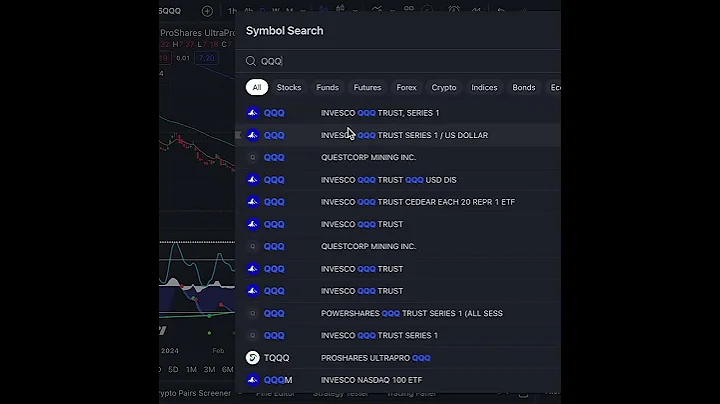Click the ProShares logo beside TQQQ
720x404 pixels.
(x=253, y=358)
